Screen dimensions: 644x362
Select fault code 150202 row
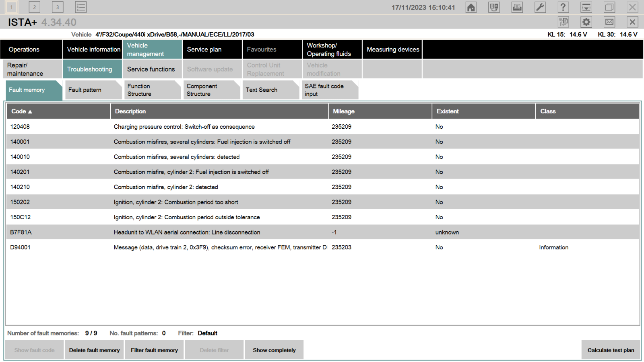click(x=323, y=202)
